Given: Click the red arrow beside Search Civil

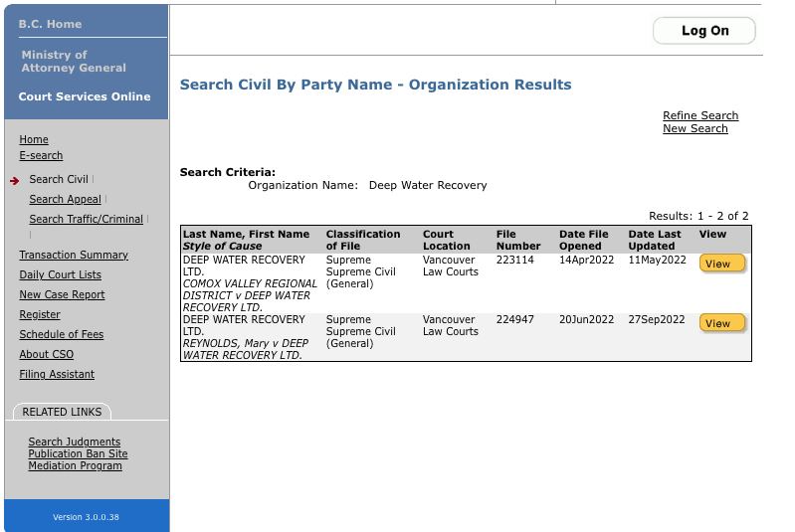Looking at the screenshot, I should click(x=15, y=180).
